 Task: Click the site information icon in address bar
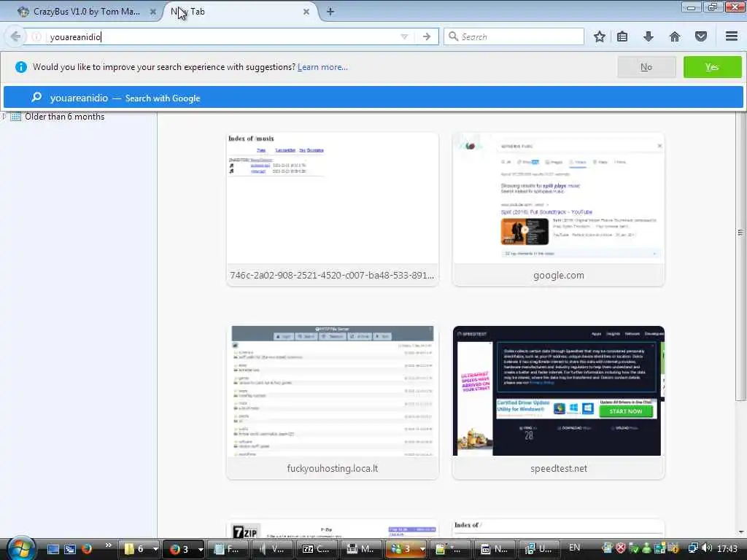(x=36, y=36)
